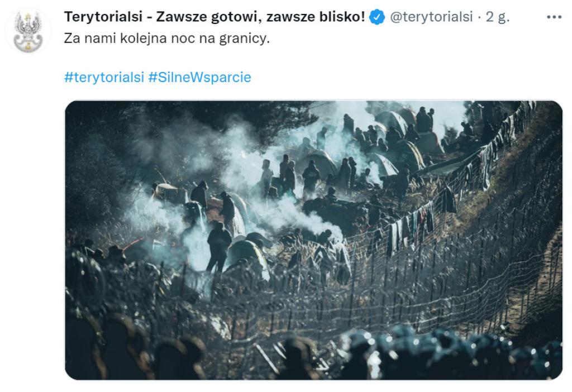Image resolution: width=572 pixels, height=392 pixels.
Task: Click the blank area below the hashtags
Action: pos(314,93)
